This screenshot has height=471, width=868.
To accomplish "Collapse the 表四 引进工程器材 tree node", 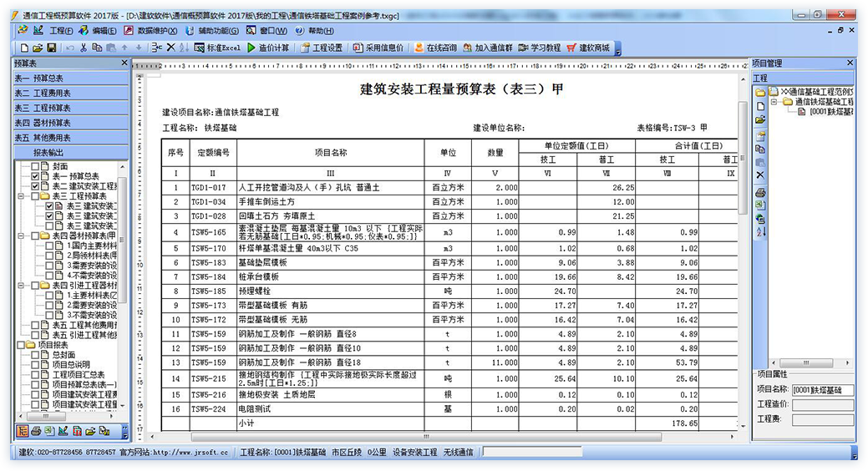I will tap(21, 286).
